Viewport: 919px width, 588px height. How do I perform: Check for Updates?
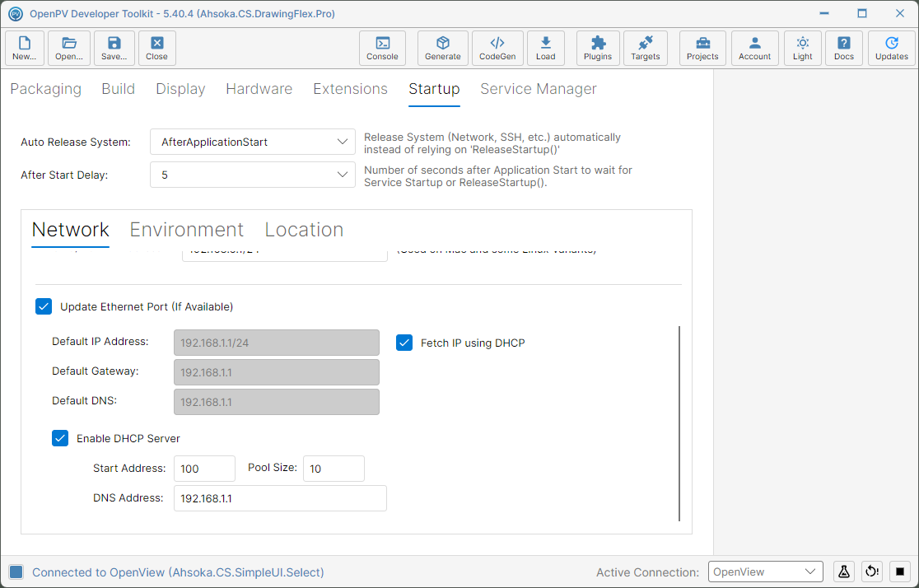892,48
